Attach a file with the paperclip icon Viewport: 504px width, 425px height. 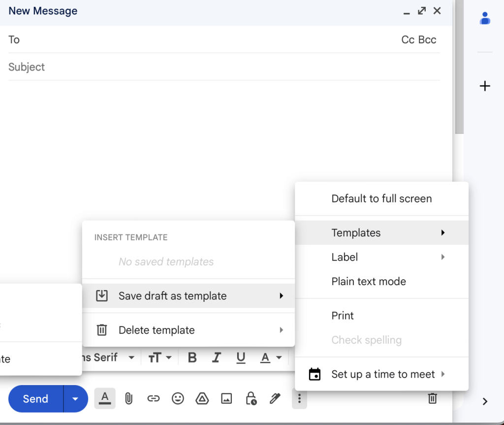pos(128,399)
